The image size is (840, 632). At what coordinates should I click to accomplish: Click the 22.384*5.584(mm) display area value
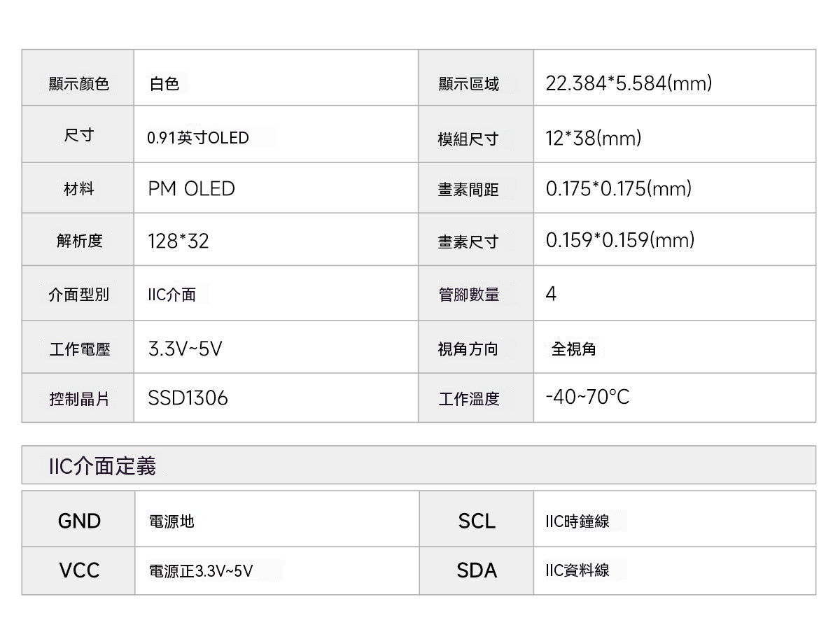click(x=629, y=83)
